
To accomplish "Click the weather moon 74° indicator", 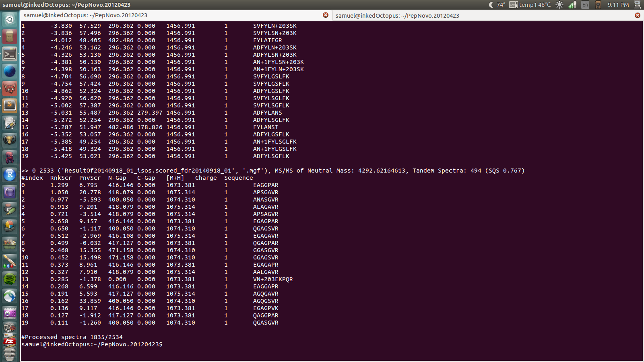I will tap(497, 5).
